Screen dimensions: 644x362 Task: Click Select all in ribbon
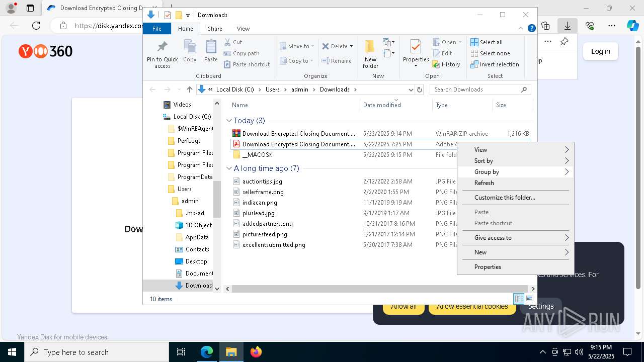pos(487,42)
